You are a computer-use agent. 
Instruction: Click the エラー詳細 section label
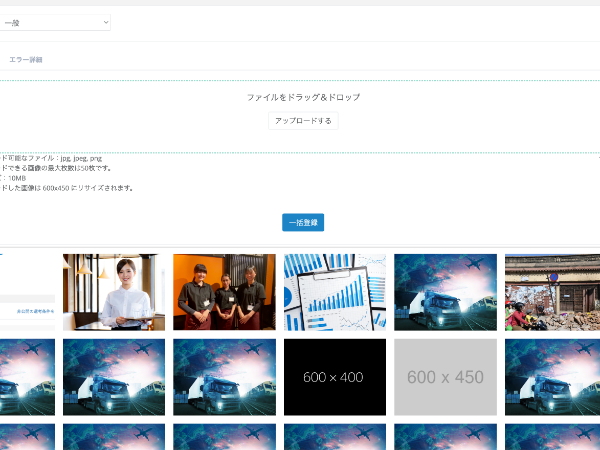(x=26, y=60)
